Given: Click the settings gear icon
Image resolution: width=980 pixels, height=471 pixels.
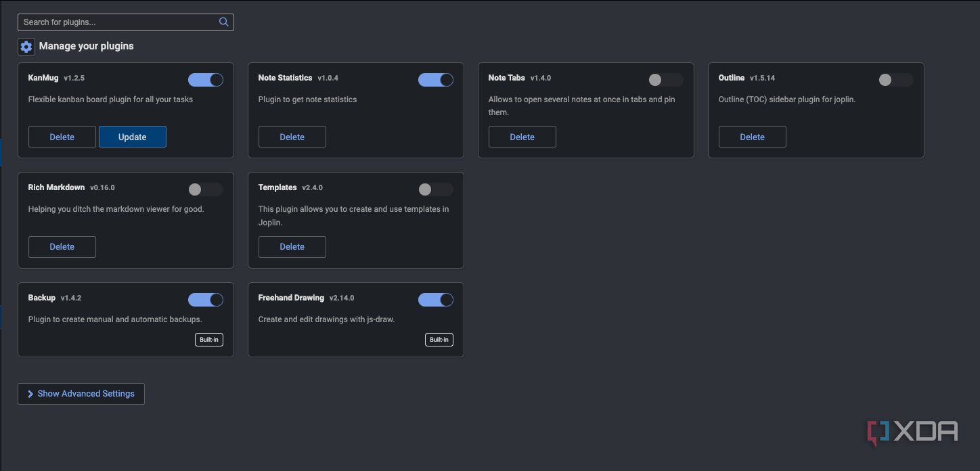Looking at the screenshot, I should point(26,46).
